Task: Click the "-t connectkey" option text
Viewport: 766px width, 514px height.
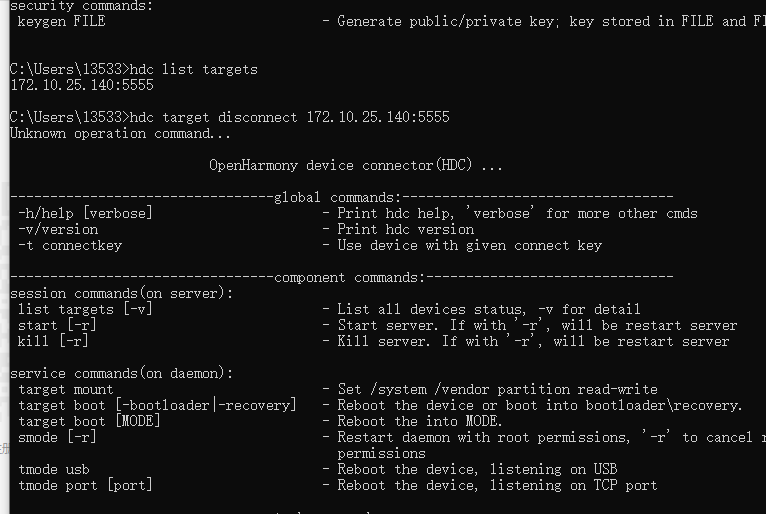Action: (69, 245)
